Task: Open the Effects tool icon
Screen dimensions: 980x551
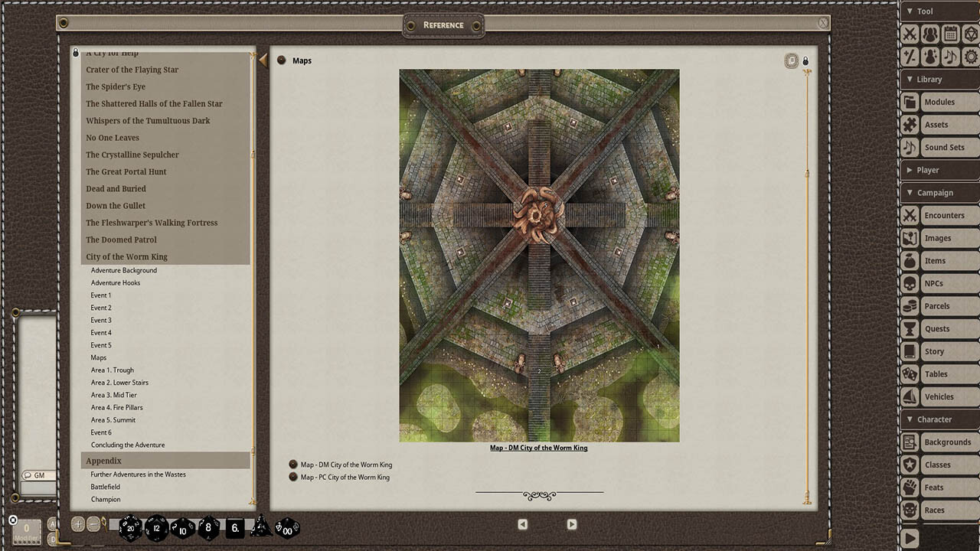Action: click(x=930, y=56)
